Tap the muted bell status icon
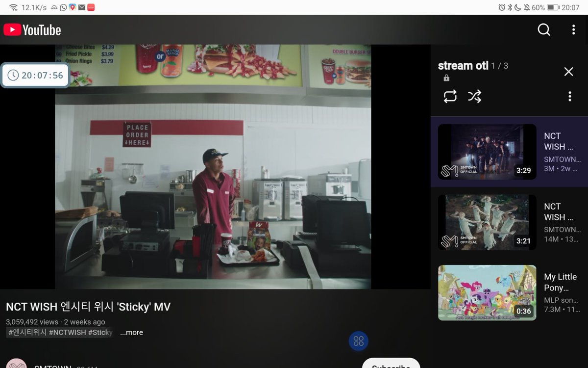Image resolution: width=588 pixels, height=368 pixels. pyautogui.click(x=526, y=7)
